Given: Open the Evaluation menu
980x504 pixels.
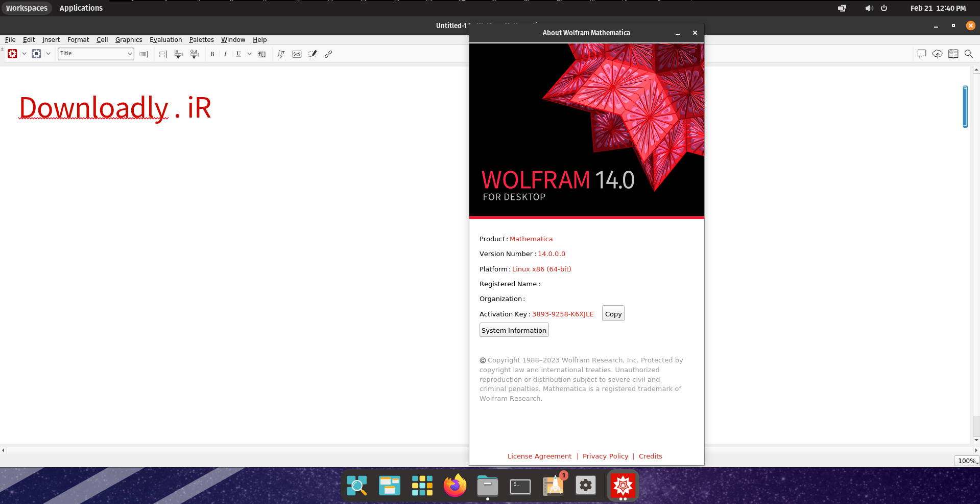Looking at the screenshot, I should tap(165, 40).
